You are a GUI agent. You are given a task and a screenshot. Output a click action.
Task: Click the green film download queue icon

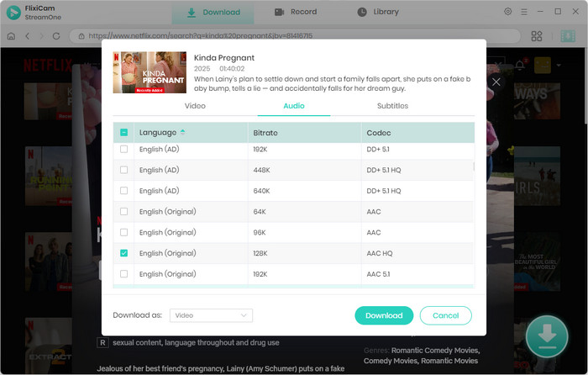(568, 36)
